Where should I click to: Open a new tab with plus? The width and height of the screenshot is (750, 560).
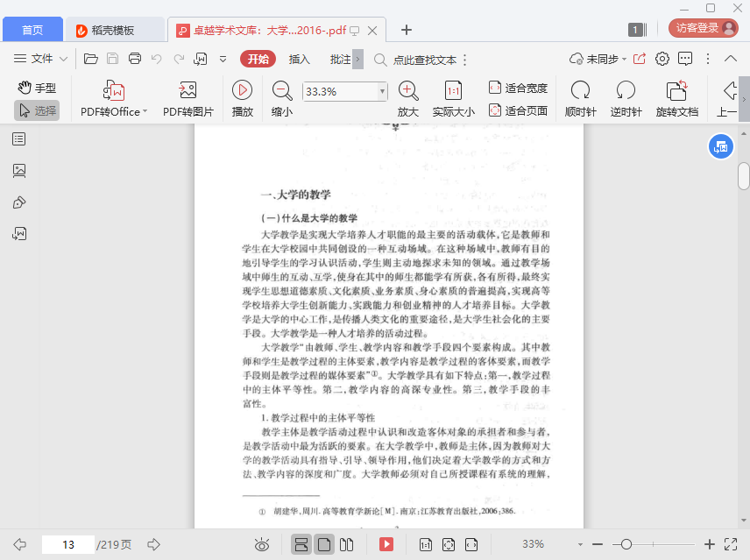(406, 30)
